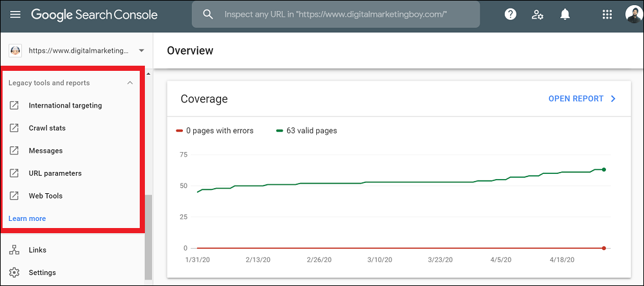Click the 75 y-axis value
Image resolution: width=644 pixels, height=286 pixels.
[183, 155]
